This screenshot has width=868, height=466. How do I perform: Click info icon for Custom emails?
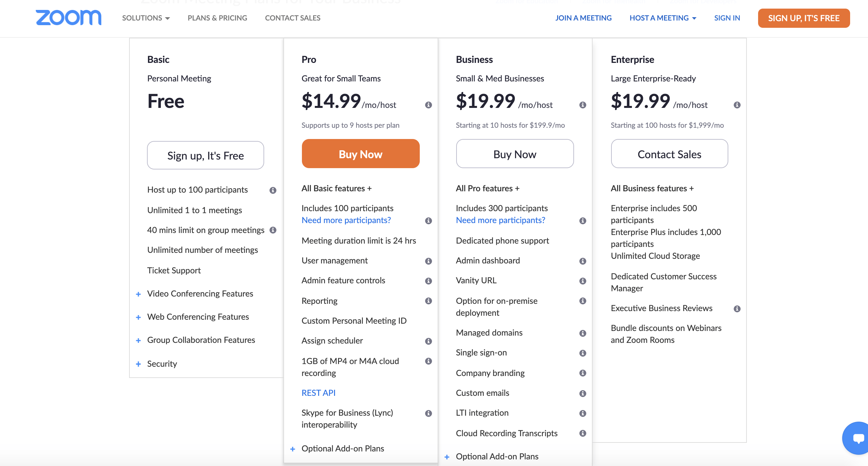coord(583,394)
